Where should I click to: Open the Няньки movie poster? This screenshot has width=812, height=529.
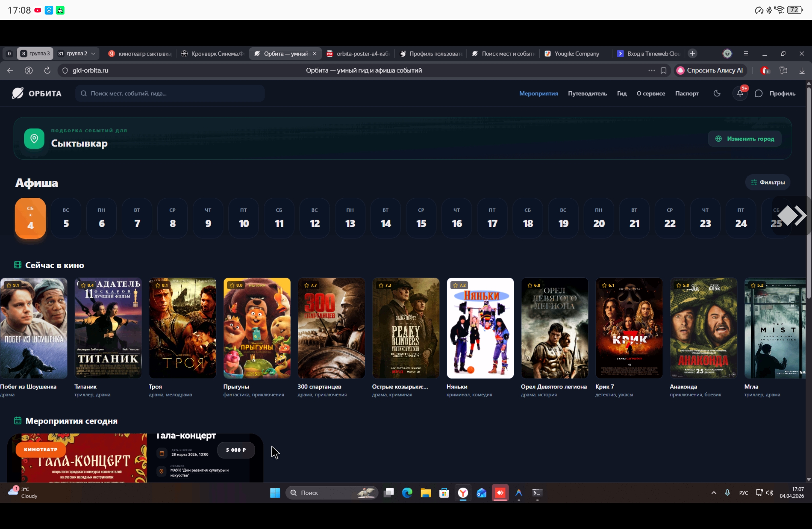point(480,328)
